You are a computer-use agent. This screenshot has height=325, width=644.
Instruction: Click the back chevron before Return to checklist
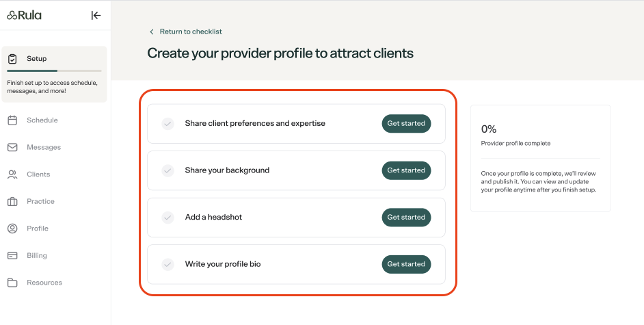[152, 31]
